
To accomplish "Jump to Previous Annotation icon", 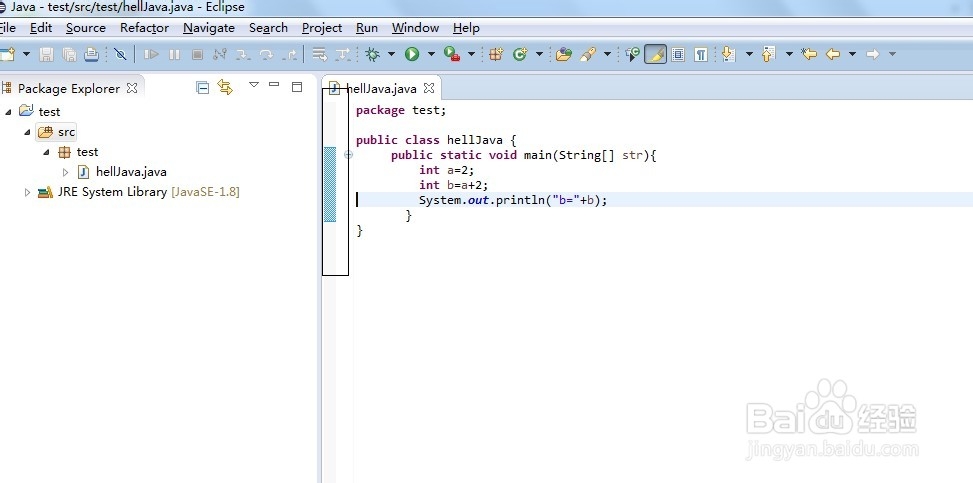I will tap(768, 55).
